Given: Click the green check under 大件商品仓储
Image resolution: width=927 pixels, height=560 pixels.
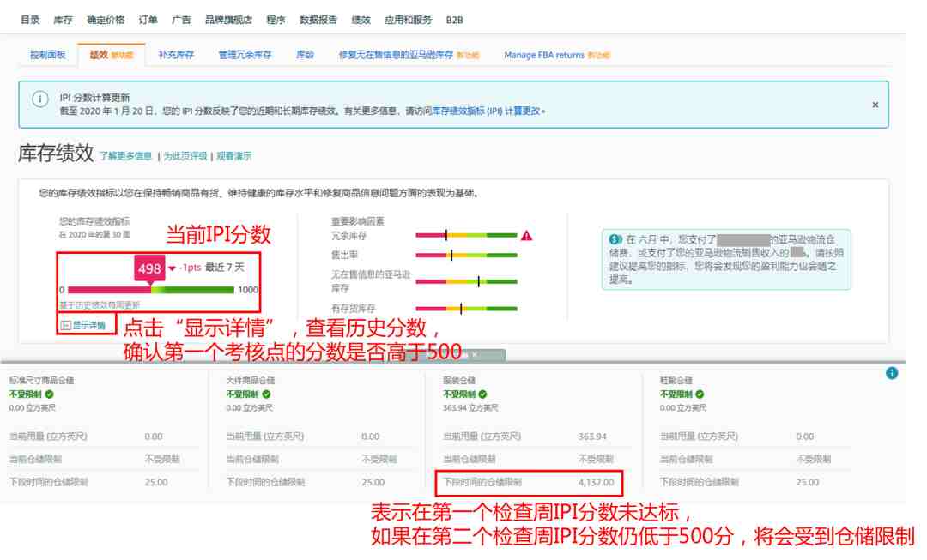Looking at the screenshot, I should pos(267,394).
